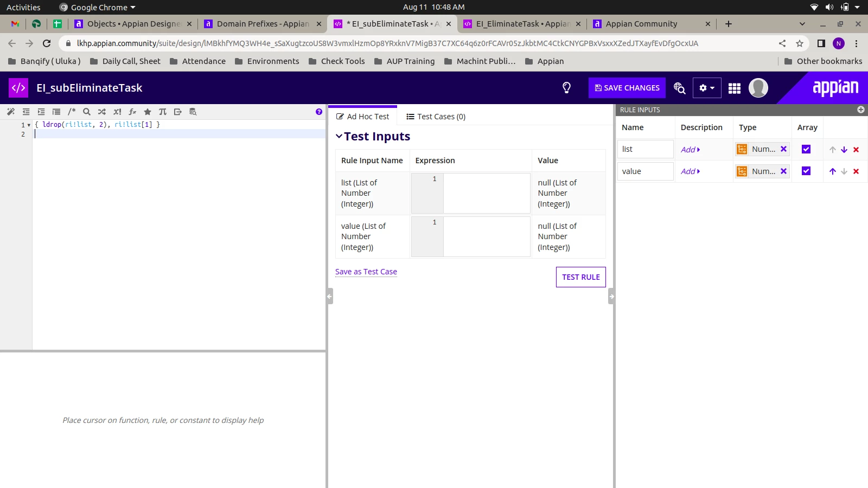Click the value rule input name field
Screen dimensions: 868x488
click(646, 171)
